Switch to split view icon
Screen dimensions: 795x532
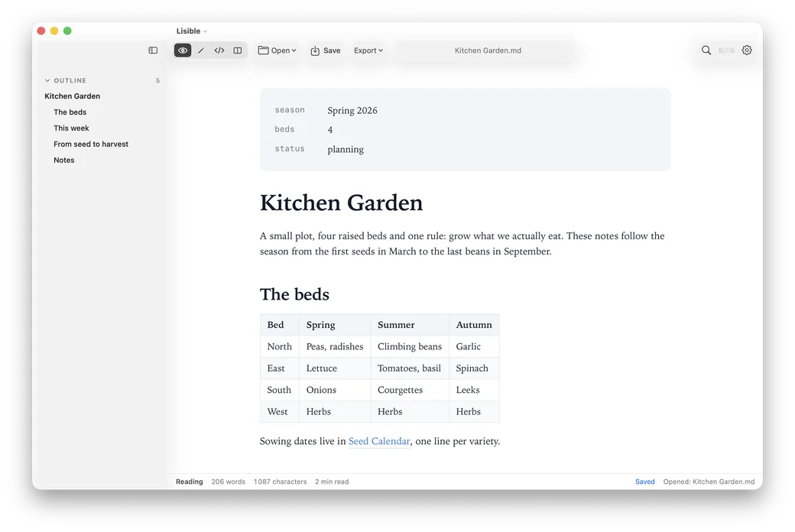click(x=237, y=50)
